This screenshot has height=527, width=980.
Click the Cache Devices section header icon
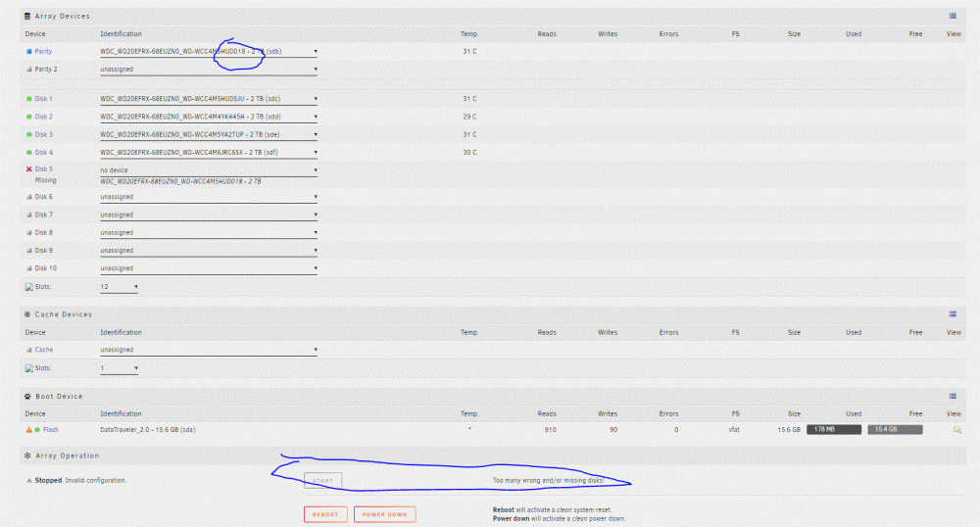pyautogui.click(x=27, y=314)
